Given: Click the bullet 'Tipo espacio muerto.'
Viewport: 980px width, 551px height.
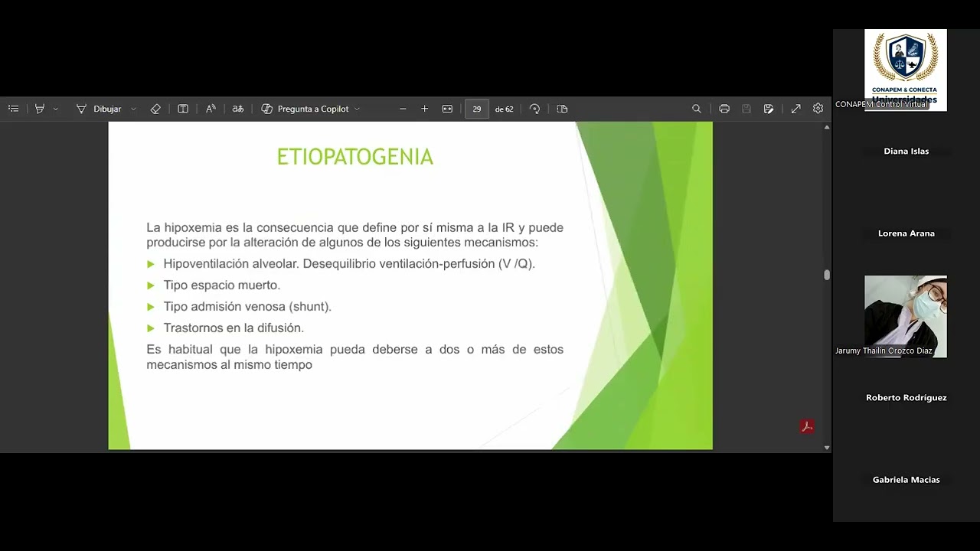Looking at the screenshot, I should (222, 285).
